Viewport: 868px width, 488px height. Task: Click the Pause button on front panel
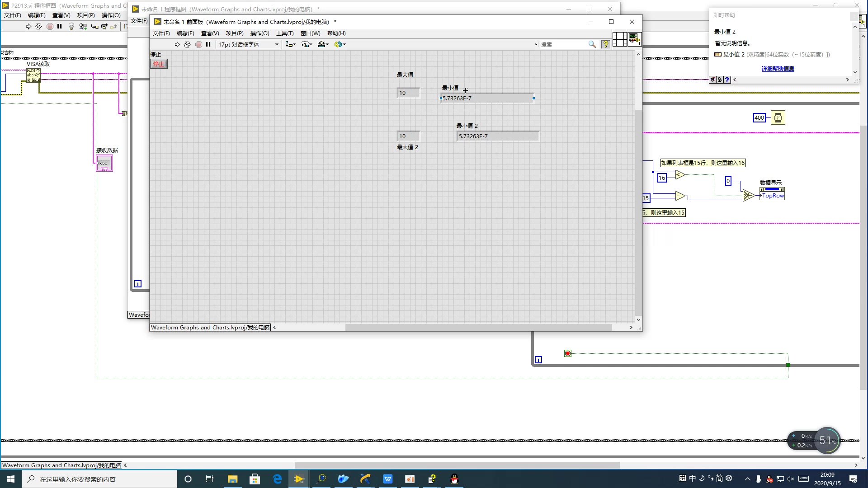coord(208,44)
